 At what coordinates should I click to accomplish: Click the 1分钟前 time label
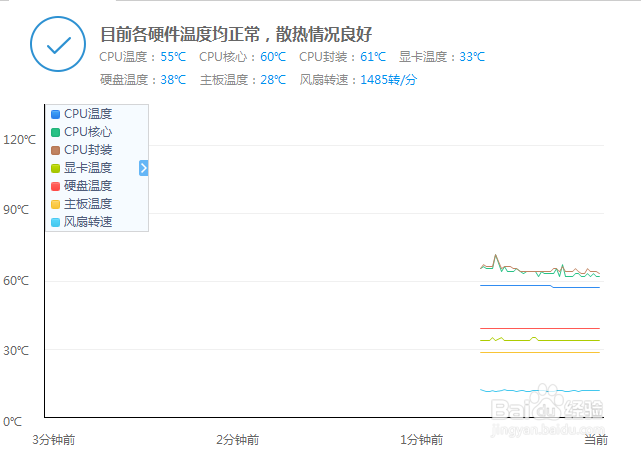coord(421,440)
